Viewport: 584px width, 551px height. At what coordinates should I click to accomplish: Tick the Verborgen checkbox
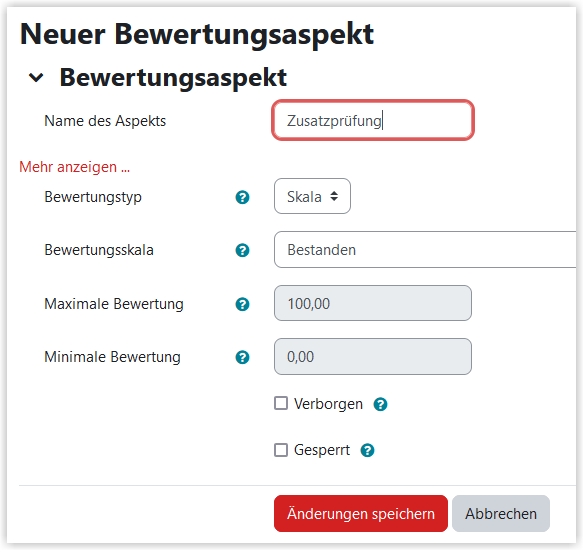click(281, 403)
